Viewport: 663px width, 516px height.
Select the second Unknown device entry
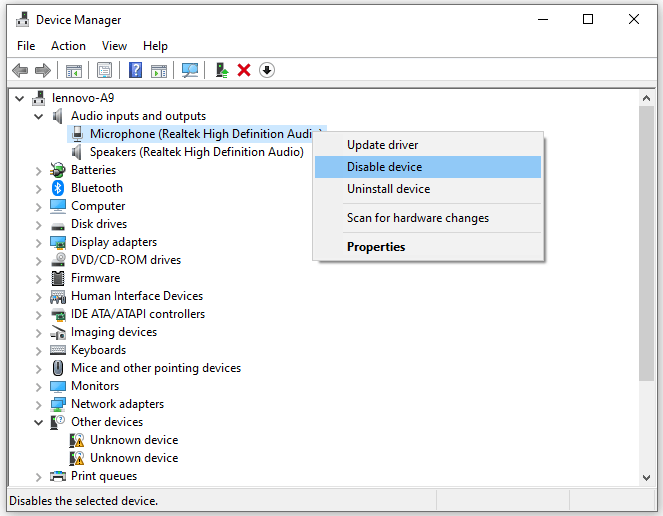tap(134, 458)
